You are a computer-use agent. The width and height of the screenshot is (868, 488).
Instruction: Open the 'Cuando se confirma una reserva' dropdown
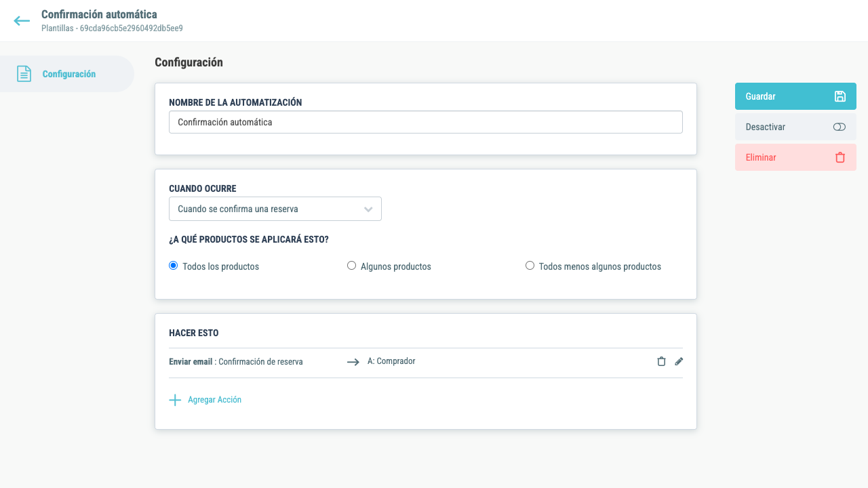tap(275, 209)
